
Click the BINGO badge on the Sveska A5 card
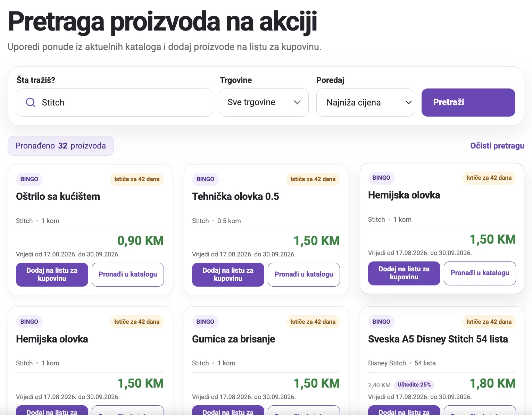[x=381, y=322]
